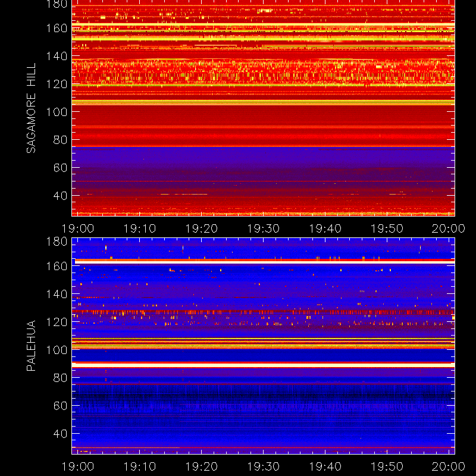This screenshot has width=476, height=476.
Task: Pick the 19:20 time label under Sagamore Hill plot
Action: click(x=202, y=228)
